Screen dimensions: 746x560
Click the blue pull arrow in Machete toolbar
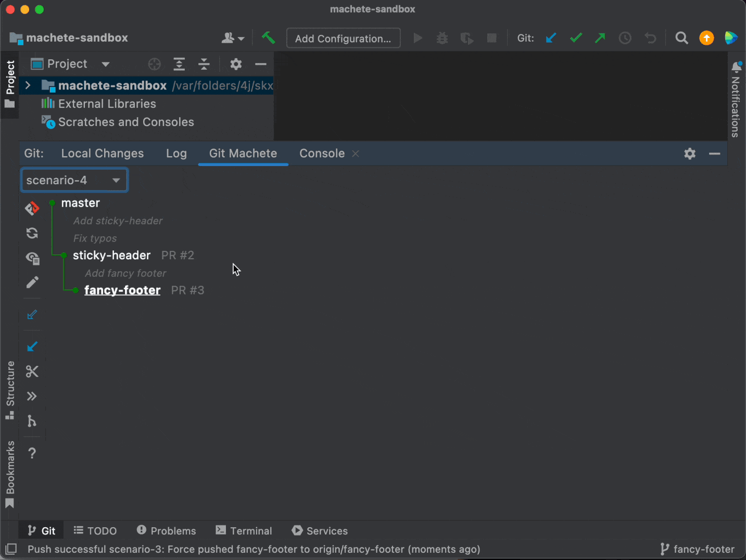(x=32, y=347)
